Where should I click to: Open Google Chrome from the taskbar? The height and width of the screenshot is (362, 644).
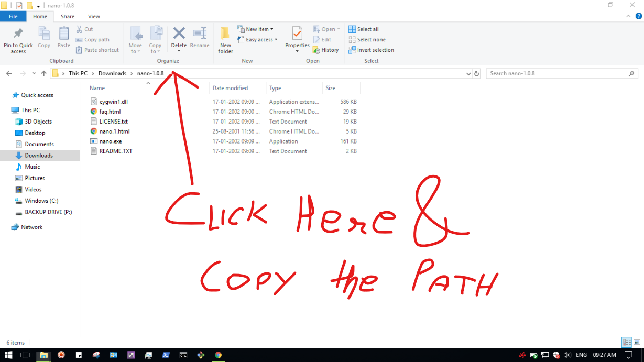[x=218, y=355]
